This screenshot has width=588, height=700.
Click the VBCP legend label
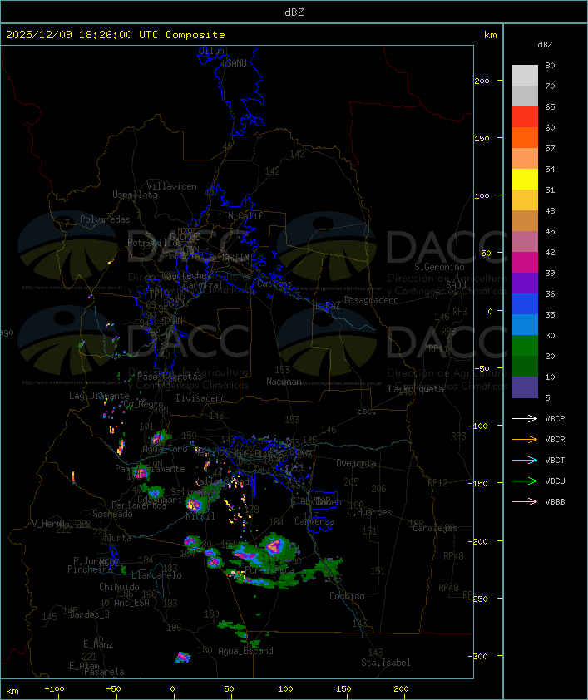[555, 418]
